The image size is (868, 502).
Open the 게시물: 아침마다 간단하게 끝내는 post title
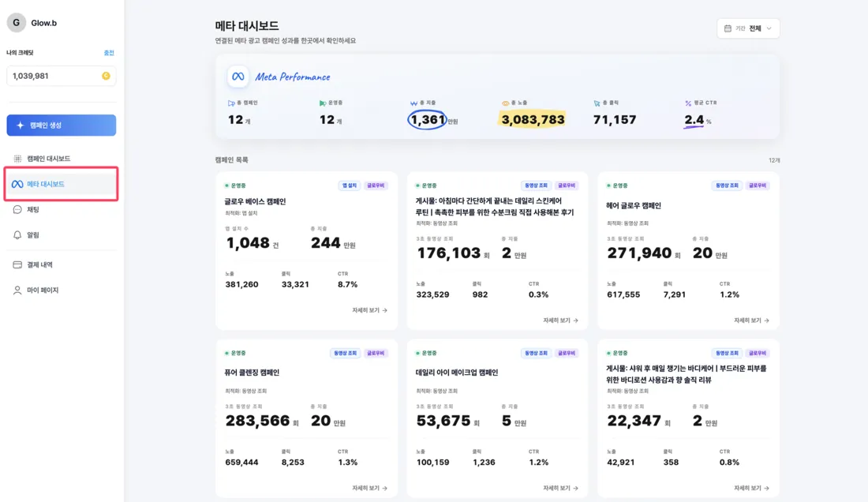(x=495, y=207)
